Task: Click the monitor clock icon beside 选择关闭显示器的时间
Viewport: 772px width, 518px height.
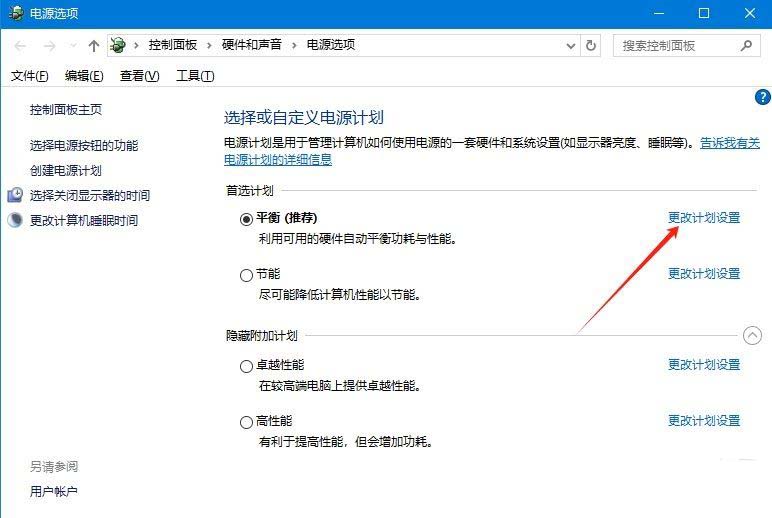Action: click(x=15, y=195)
